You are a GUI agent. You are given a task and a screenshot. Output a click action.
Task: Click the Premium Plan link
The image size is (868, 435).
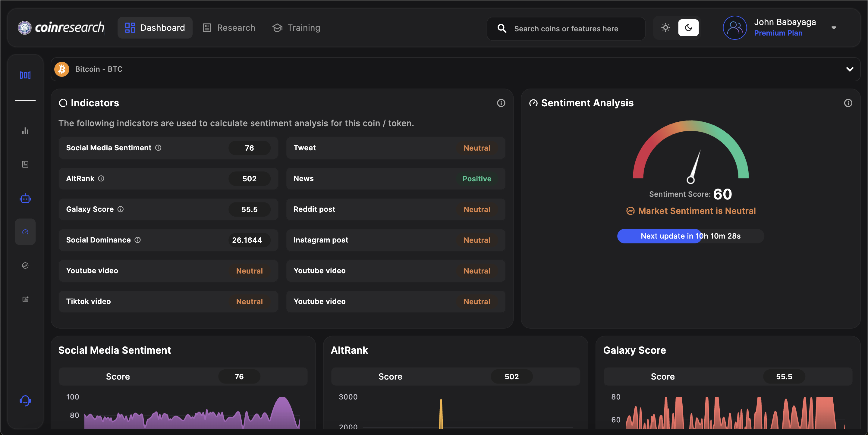[x=778, y=33]
